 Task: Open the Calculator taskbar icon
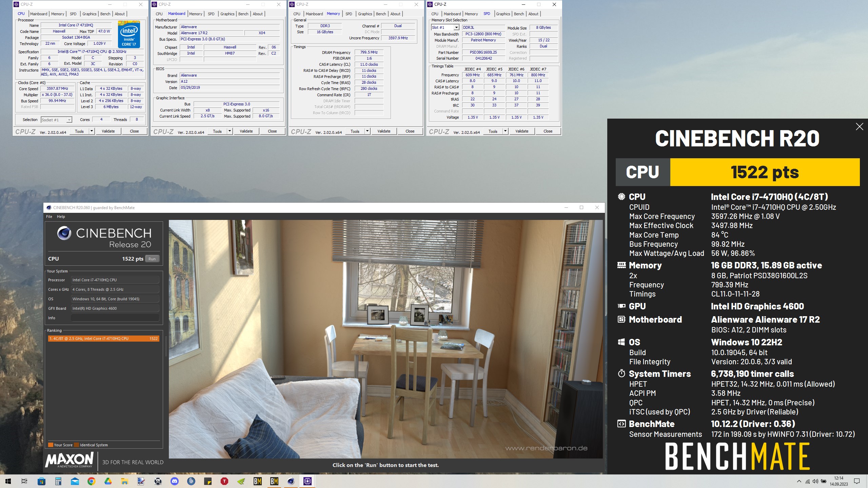pyautogui.click(x=58, y=481)
